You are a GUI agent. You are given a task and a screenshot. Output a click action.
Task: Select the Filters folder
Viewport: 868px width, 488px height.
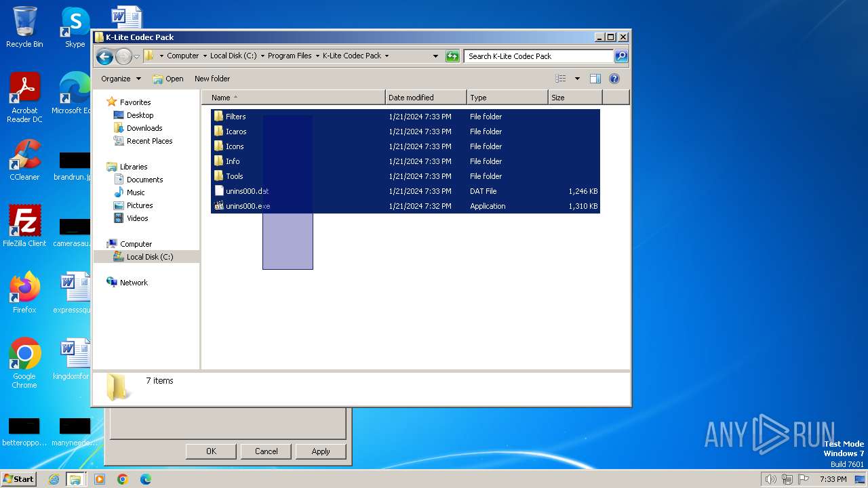405,117
